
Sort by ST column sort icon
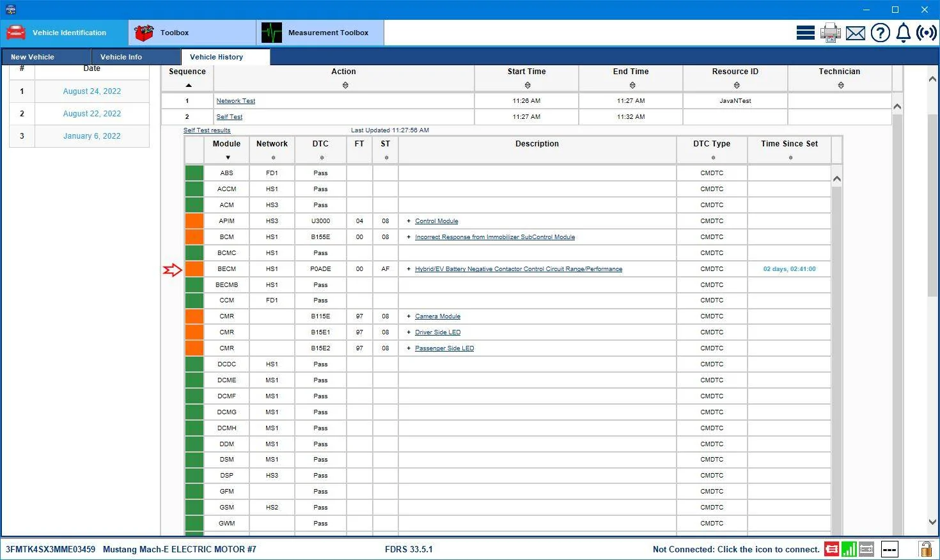386,158
